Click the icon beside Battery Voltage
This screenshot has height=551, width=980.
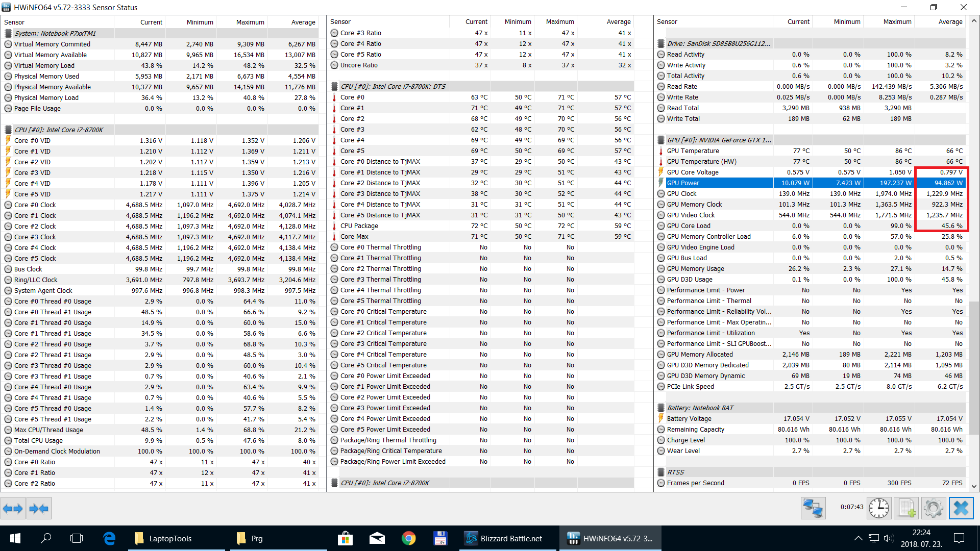(x=661, y=418)
